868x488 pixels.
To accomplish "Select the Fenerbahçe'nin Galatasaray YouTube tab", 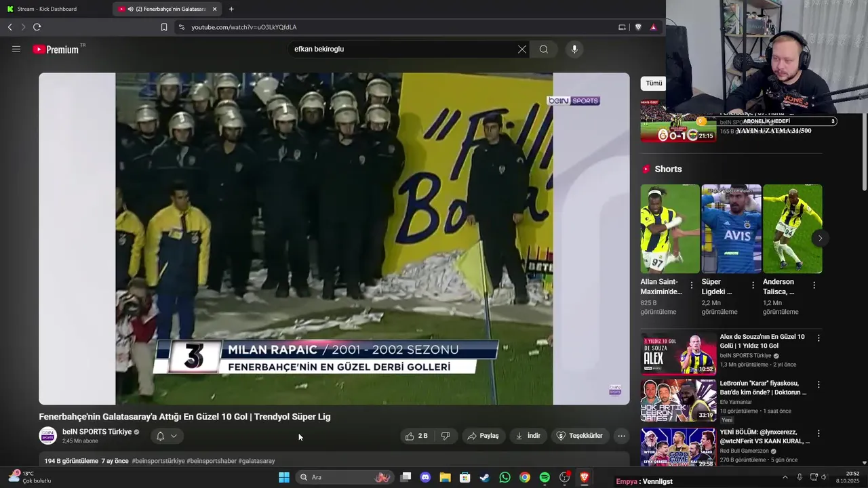I will (x=168, y=9).
